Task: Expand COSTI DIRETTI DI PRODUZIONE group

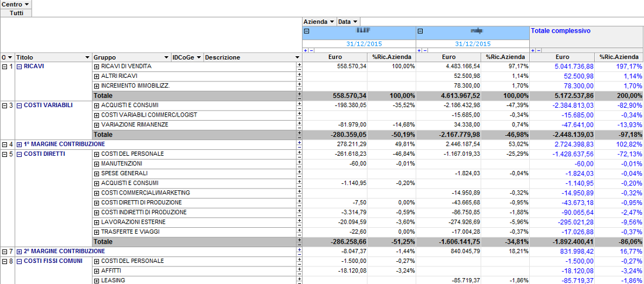Action: [x=97, y=203]
